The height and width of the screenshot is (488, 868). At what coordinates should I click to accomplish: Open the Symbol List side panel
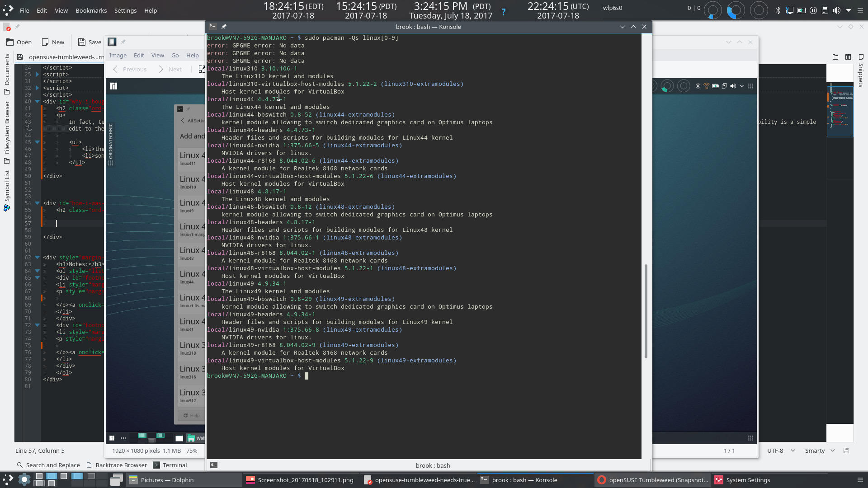click(x=7, y=191)
